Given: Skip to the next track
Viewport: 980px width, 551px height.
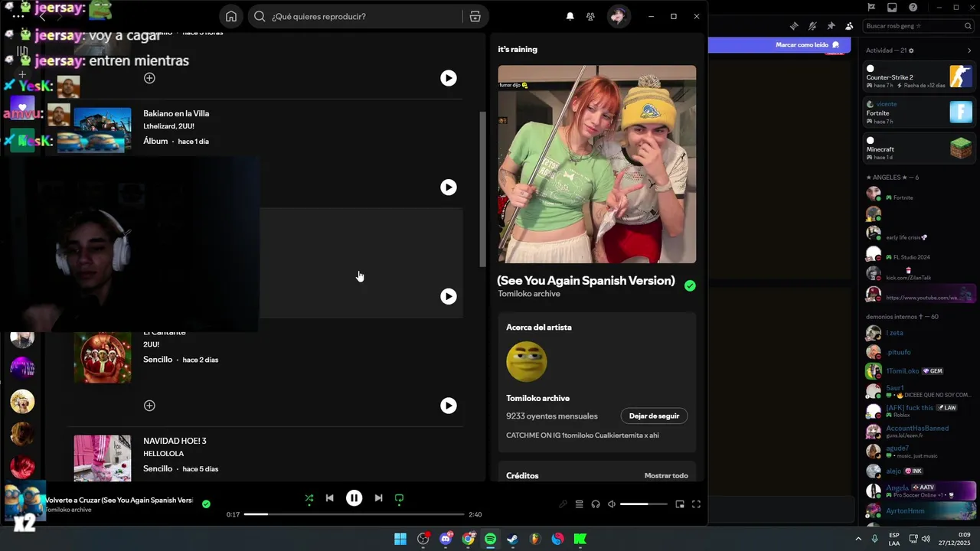Looking at the screenshot, I should pos(378,498).
